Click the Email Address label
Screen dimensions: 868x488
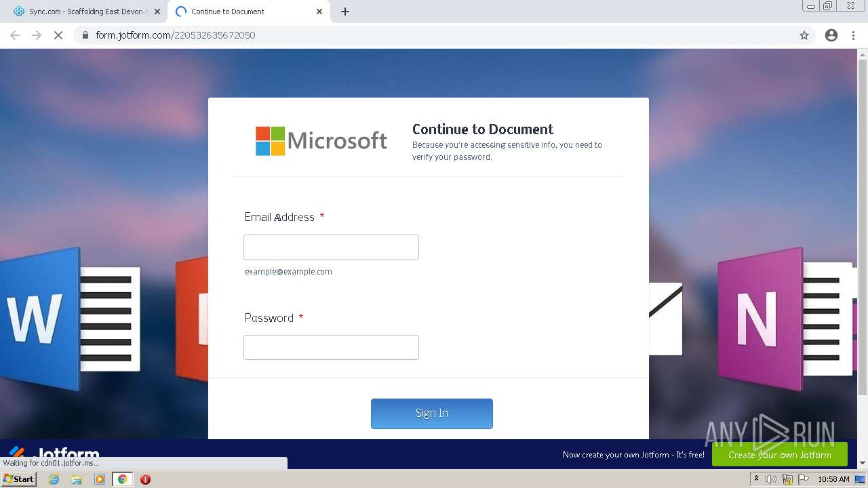279,217
